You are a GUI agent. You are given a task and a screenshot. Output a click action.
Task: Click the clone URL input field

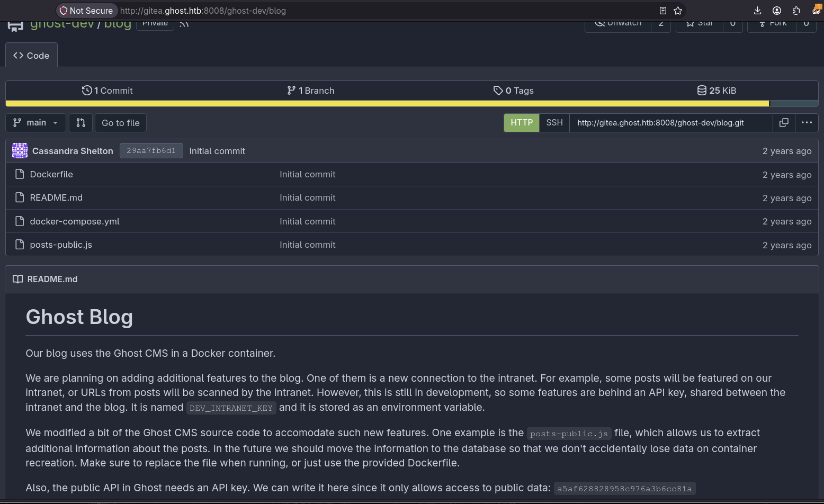(671, 123)
